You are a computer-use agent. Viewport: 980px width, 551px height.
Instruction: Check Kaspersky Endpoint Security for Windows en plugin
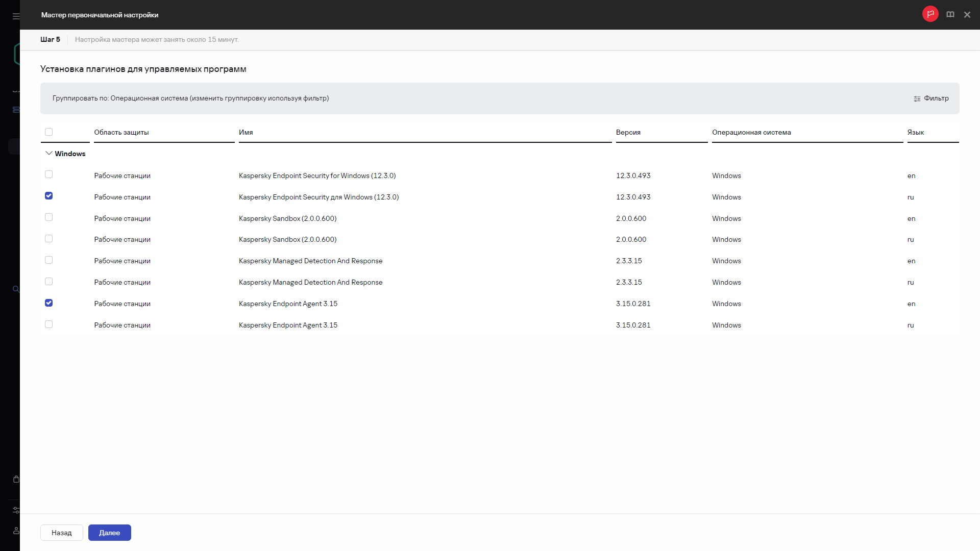click(x=48, y=174)
